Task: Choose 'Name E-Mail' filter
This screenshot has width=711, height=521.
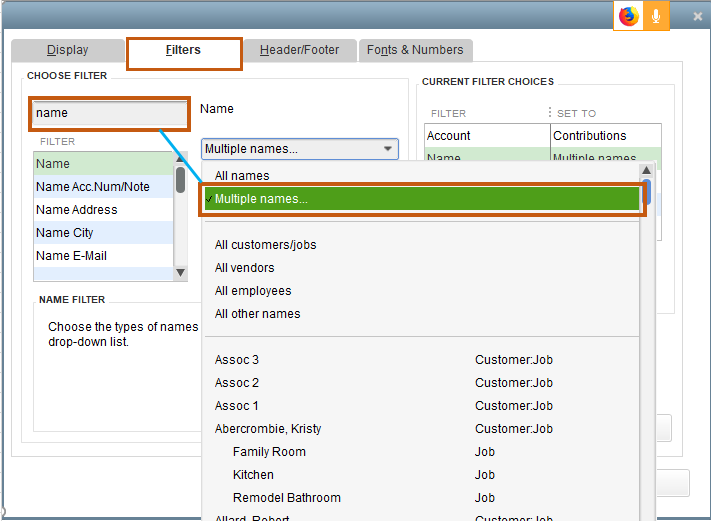Action: click(71, 256)
